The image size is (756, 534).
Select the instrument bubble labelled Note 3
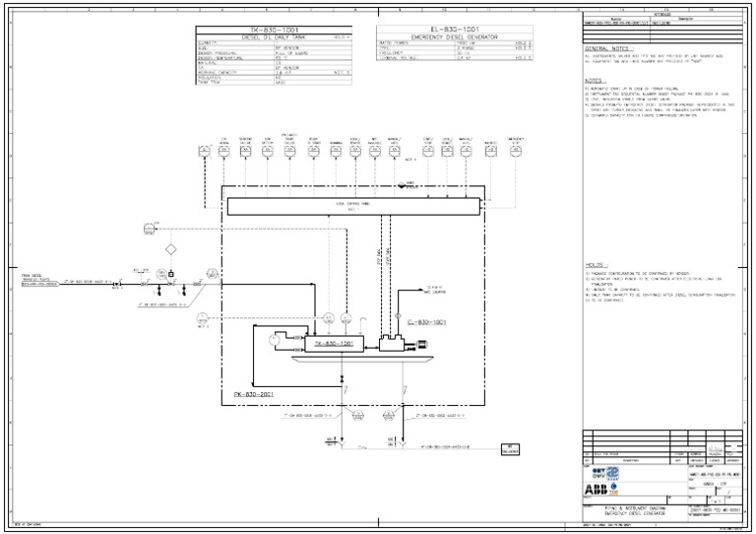coord(203,318)
